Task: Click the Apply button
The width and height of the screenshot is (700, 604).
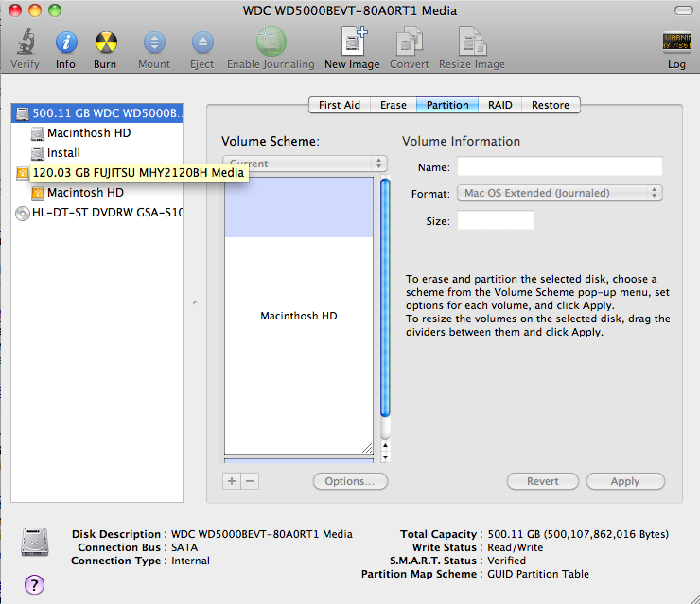Action: tap(625, 481)
